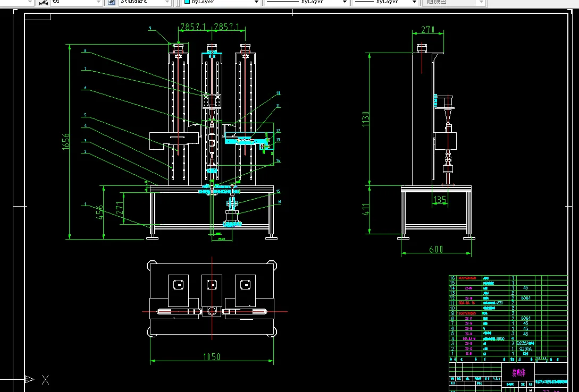
Task: Select the 600 width dimension text
Action: [436, 250]
